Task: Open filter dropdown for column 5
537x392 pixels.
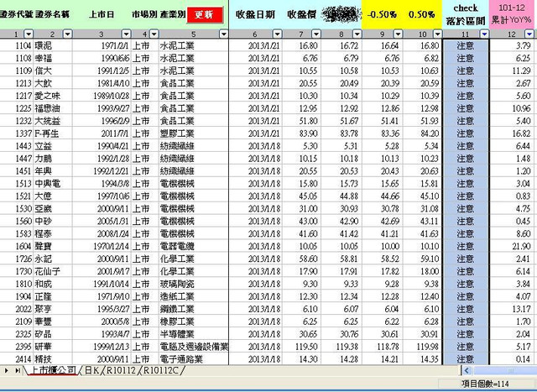Action: [224, 34]
